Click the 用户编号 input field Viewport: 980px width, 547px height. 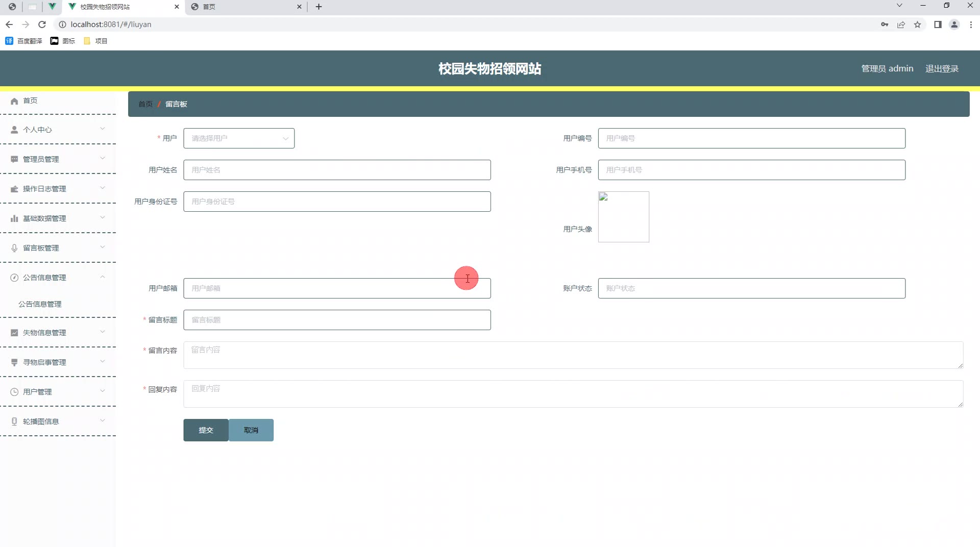point(751,138)
